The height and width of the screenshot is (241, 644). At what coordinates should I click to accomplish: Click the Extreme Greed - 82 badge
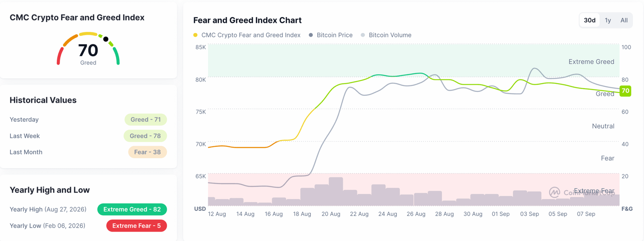[132, 210]
